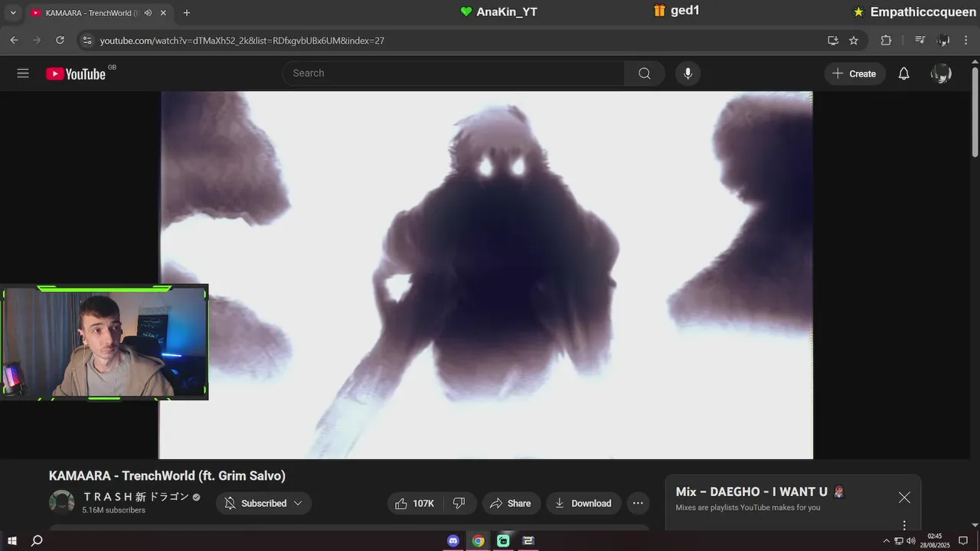Image resolution: width=980 pixels, height=551 pixels.
Task: Open the tab search dropdown arrow
Action: click(12, 13)
